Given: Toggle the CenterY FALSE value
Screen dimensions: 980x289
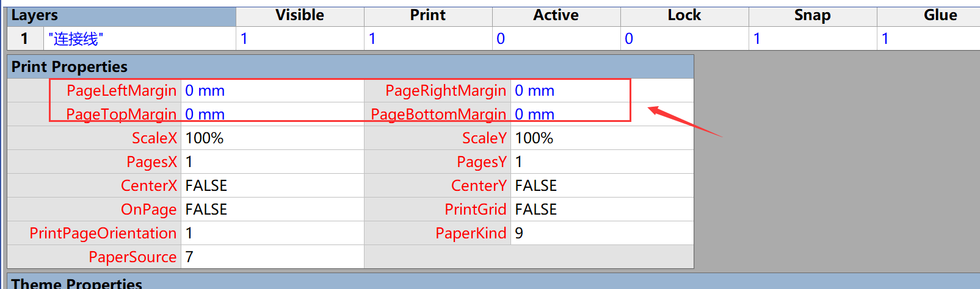Looking at the screenshot, I should click(601, 186).
